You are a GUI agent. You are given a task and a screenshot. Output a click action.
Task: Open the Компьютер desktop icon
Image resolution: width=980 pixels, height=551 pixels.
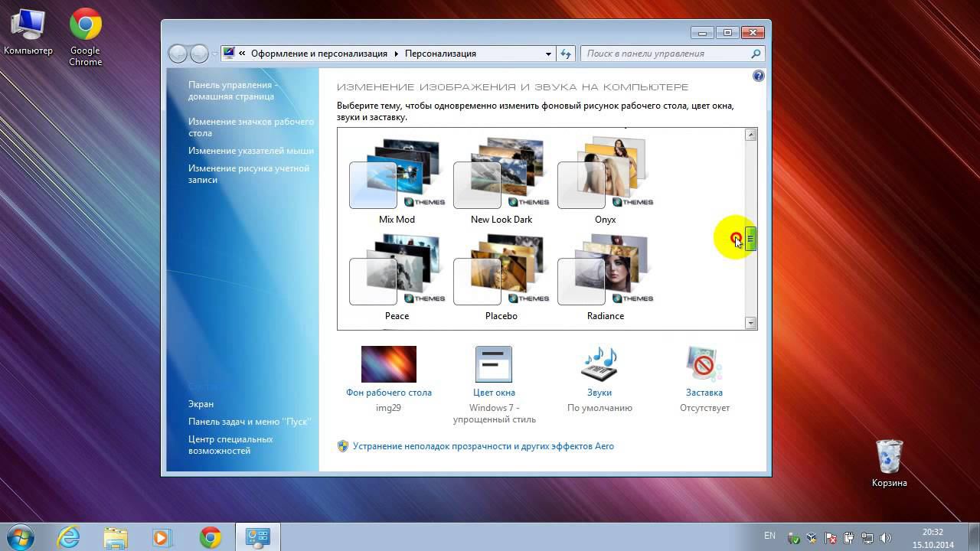click(x=28, y=32)
